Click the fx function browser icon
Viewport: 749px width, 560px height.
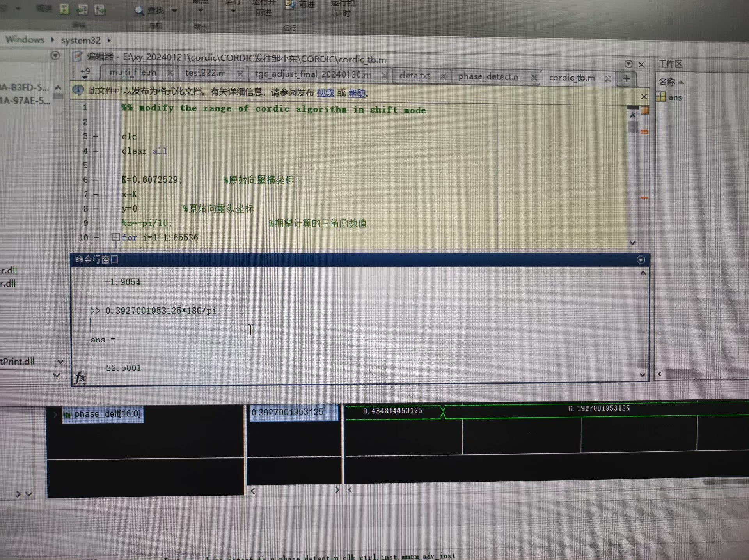pos(80,377)
